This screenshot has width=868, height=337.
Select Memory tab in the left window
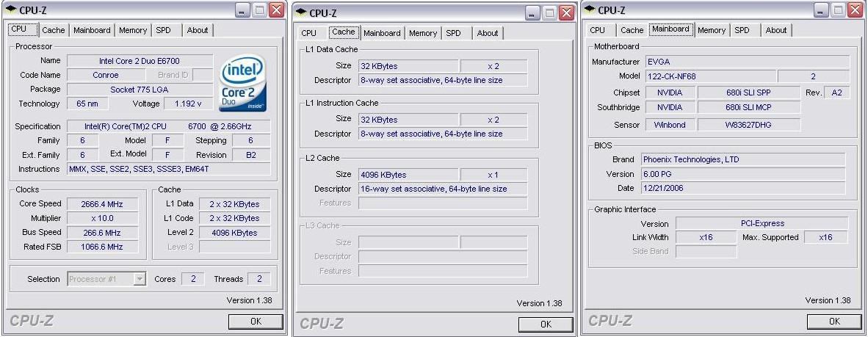133,30
